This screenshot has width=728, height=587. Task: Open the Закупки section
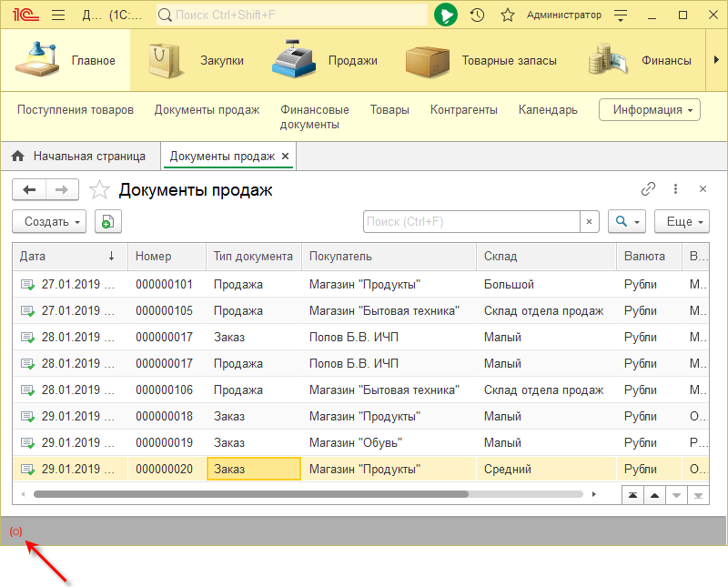click(196, 60)
